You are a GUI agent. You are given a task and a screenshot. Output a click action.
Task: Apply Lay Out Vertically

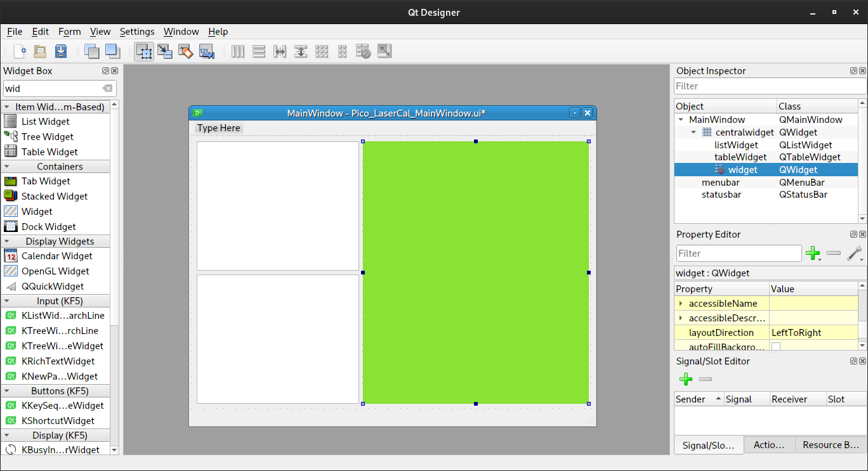(x=259, y=51)
